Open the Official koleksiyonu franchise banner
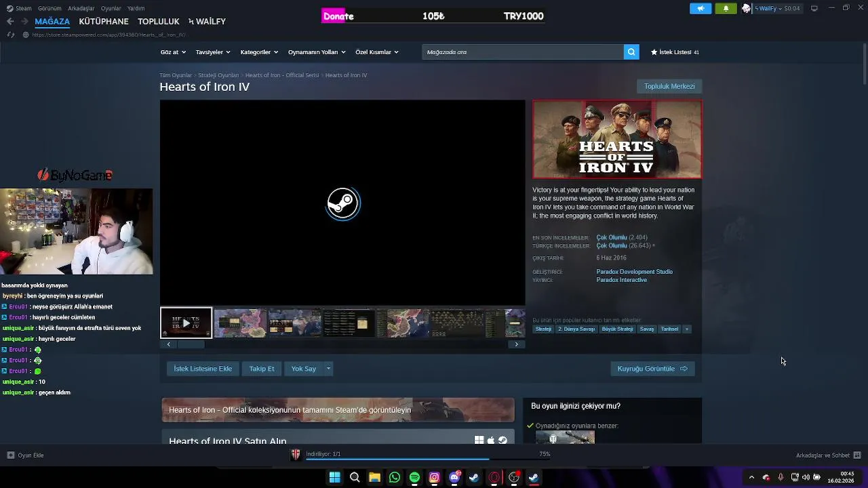Screen dimensions: 868x488 click(x=338, y=410)
